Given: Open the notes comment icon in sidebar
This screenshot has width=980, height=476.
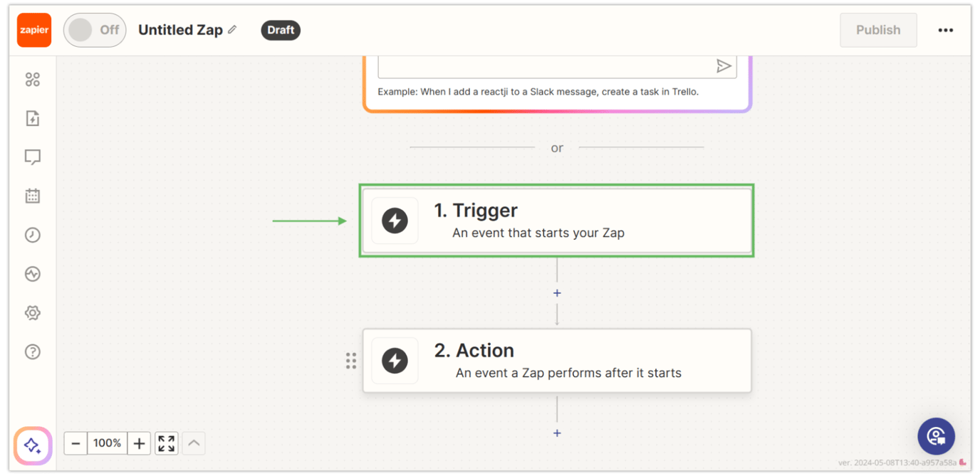Looking at the screenshot, I should 32,157.
